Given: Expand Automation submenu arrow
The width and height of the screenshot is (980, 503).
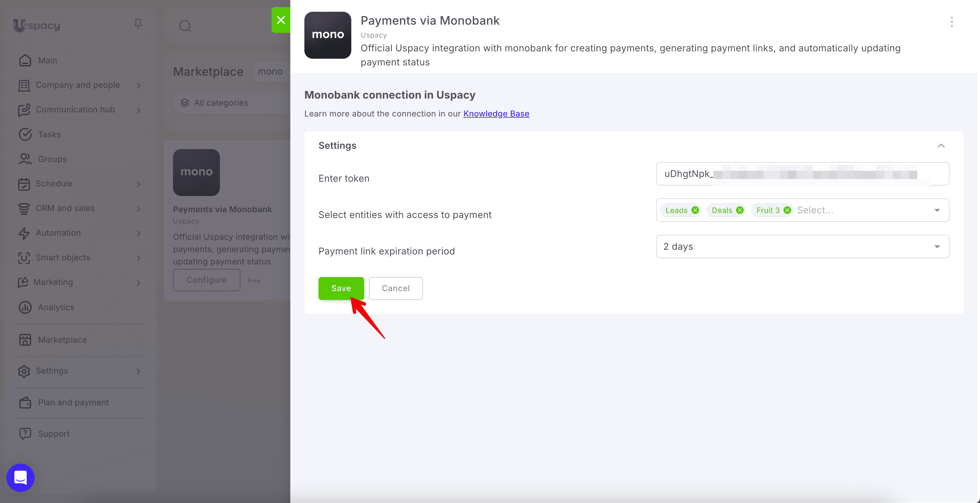Looking at the screenshot, I should pyautogui.click(x=138, y=233).
